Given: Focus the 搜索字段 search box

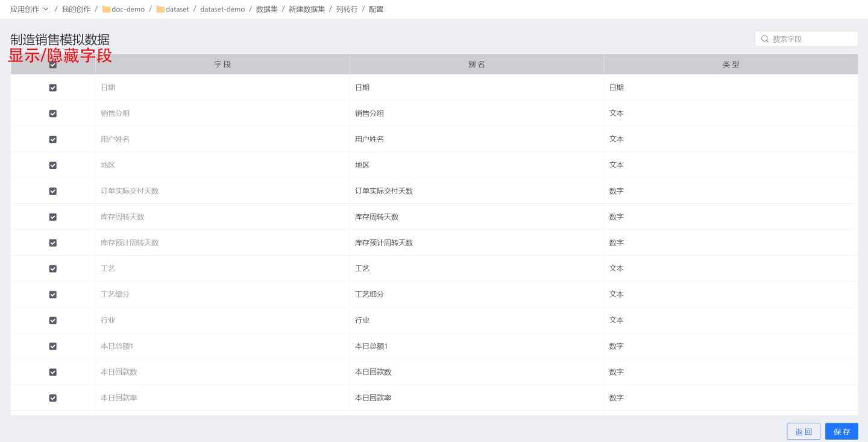Looking at the screenshot, I should pyautogui.click(x=811, y=39).
